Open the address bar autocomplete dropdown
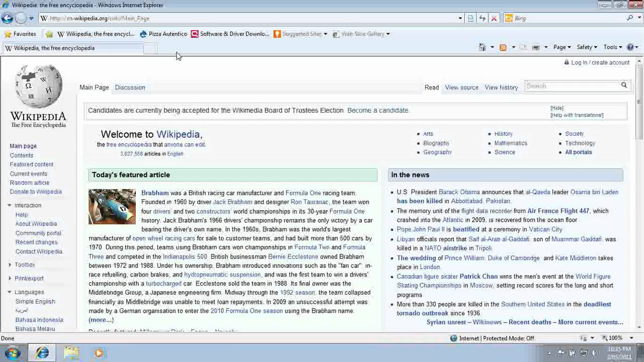Screen dimensions: 644x362 pyautogui.click(x=460, y=18)
